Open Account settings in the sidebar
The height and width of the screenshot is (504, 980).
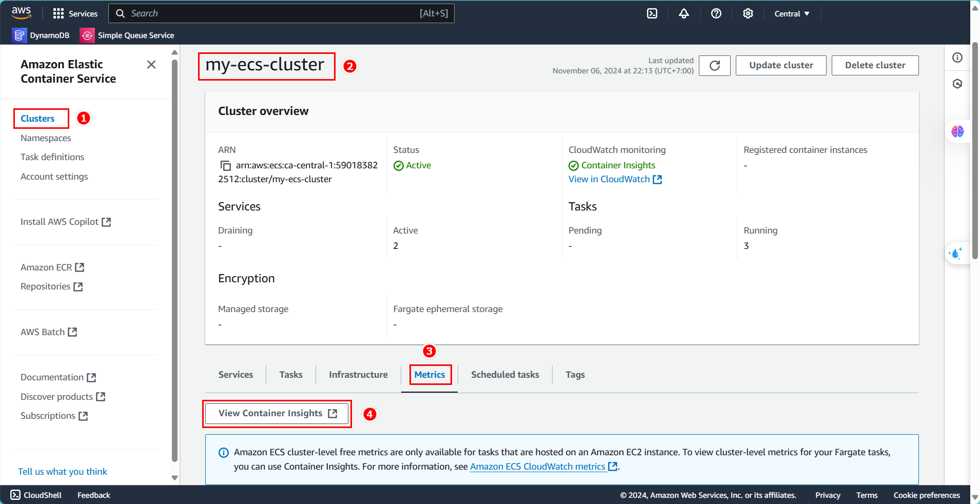(x=54, y=177)
